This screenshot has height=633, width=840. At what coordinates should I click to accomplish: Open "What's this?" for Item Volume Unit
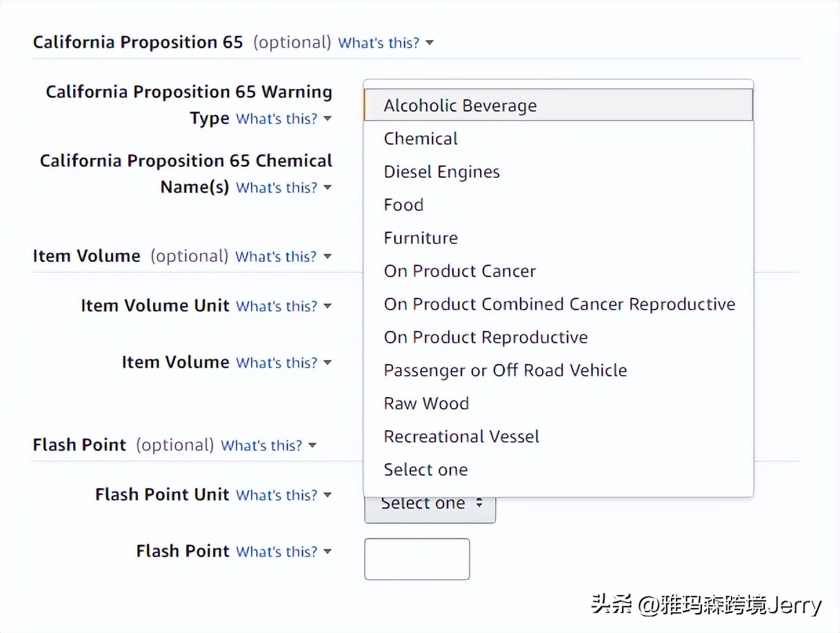click(x=276, y=306)
